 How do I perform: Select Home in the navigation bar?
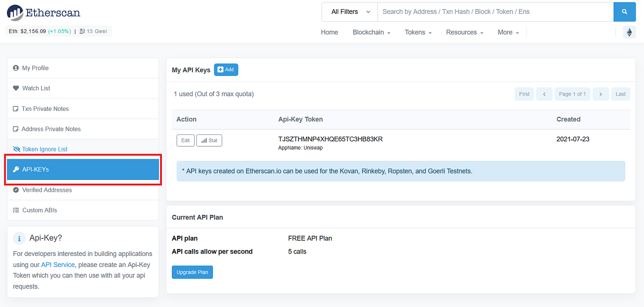point(329,32)
